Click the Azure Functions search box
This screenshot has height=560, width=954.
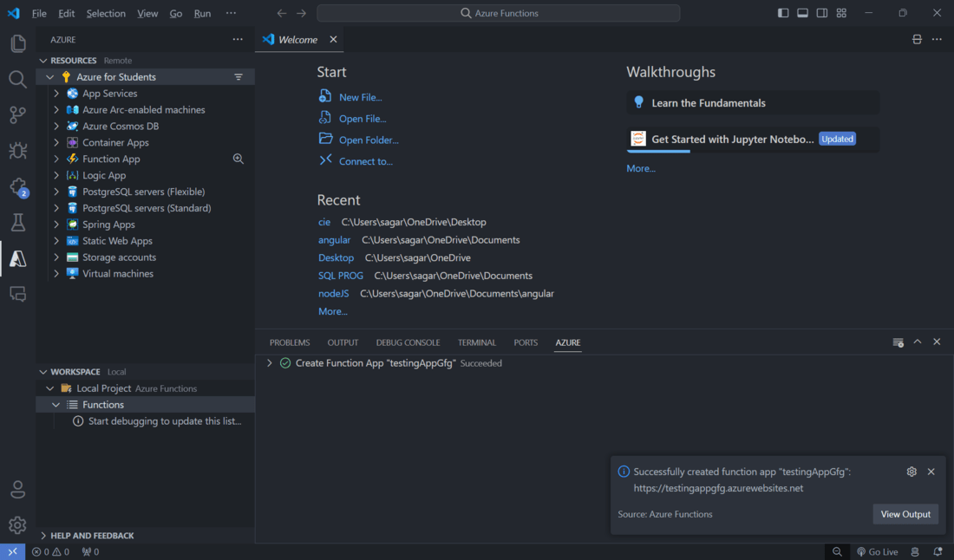(499, 13)
